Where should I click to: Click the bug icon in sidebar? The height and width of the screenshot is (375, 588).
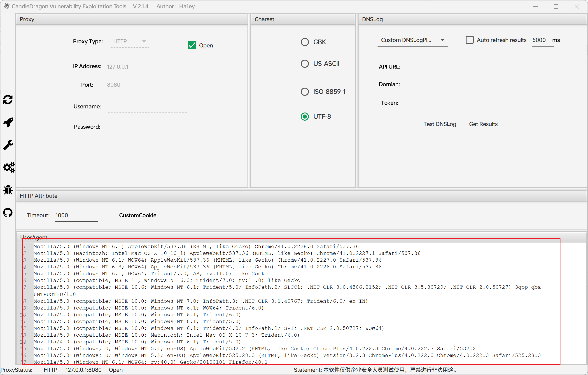tap(8, 190)
